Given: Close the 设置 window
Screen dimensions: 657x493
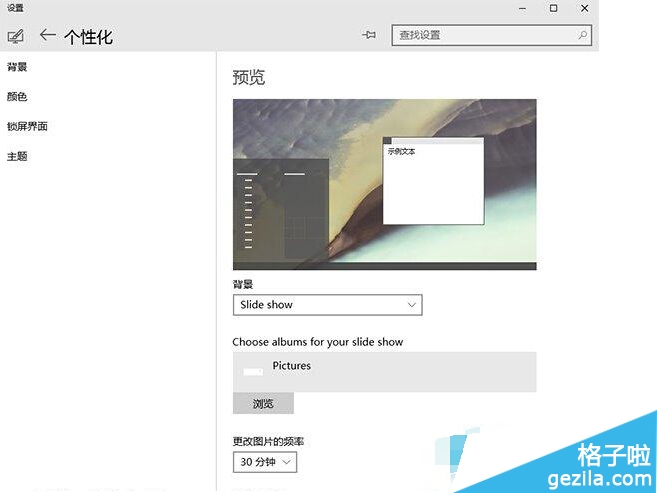Looking at the screenshot, I should (585, 8).
